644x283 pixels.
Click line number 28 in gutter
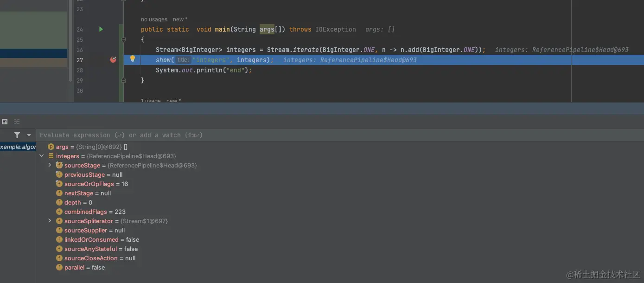tap(80, 70)
